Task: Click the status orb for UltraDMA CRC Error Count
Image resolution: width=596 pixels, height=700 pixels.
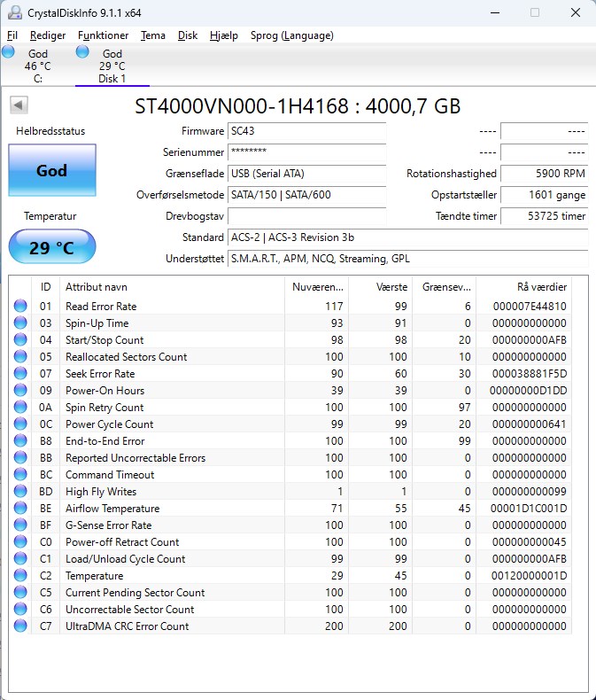Action: tap(20, 626)
